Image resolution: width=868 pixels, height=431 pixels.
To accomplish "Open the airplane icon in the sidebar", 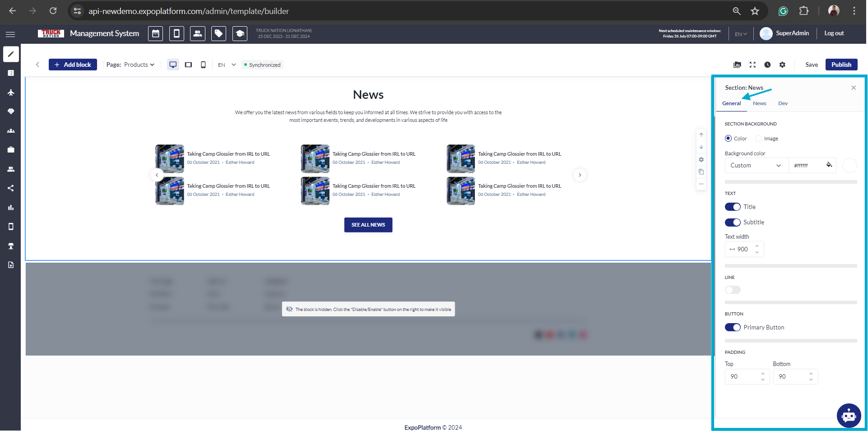I will (11, 93).
